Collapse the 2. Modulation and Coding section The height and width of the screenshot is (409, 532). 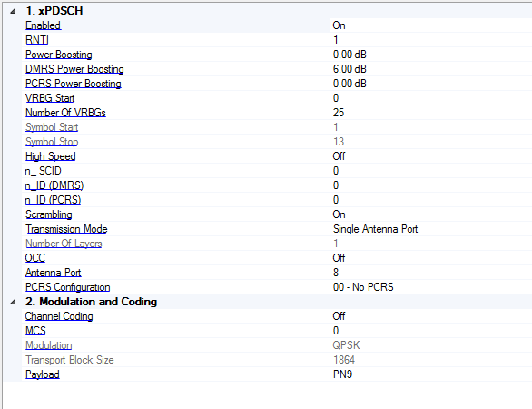tap(13, 302)
